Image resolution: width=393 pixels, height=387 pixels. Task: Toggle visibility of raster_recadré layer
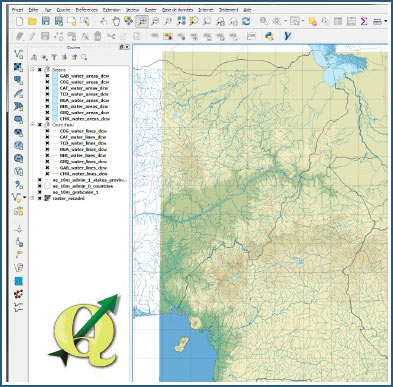click(40, 198)
